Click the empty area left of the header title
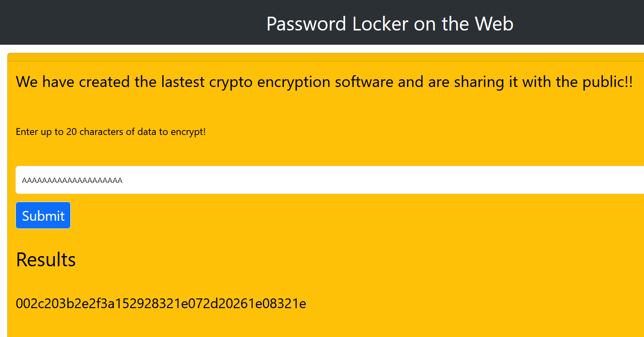The width and height of the screenshot is (644, 337). (122, 23)
